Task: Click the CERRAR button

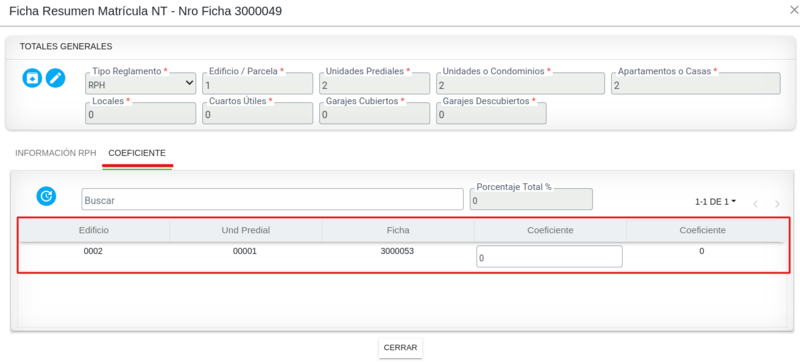Action: pyautogui.click(x=401, y=348)
